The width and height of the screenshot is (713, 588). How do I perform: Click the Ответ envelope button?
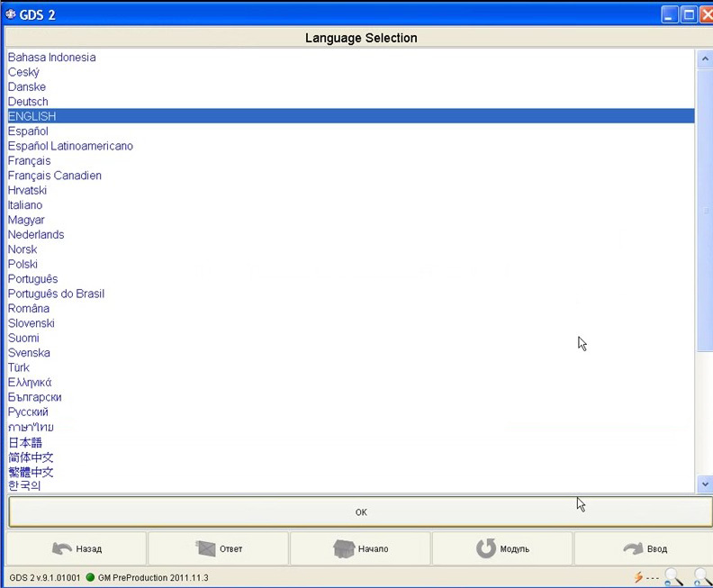point(219,548)
